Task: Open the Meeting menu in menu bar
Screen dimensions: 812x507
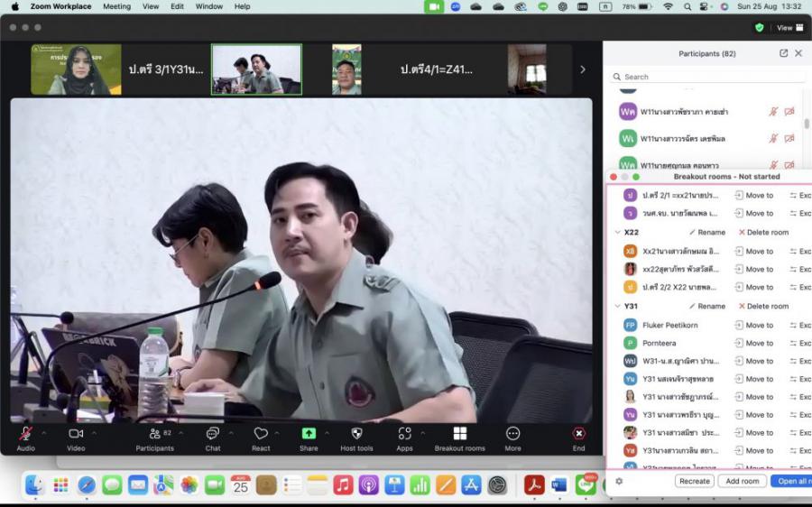Action: click(x=116, y=6)
